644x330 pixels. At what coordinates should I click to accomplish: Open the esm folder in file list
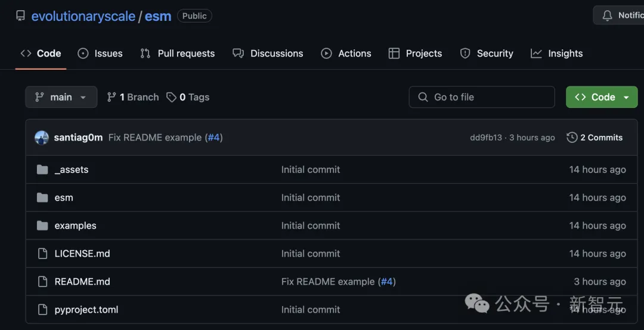pyautogui.click(x=64, y=197)
